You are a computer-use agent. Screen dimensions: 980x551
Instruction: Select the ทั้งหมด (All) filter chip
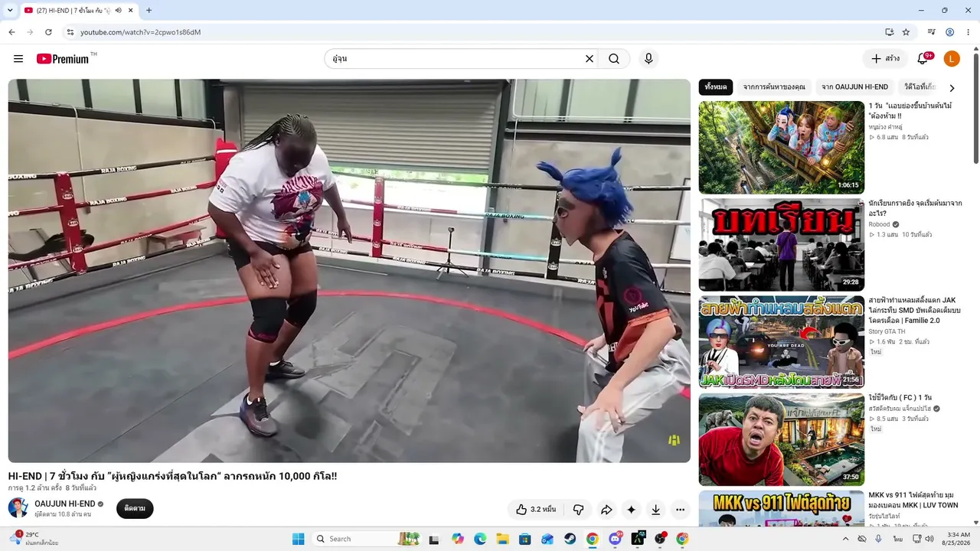pos(716,87)
